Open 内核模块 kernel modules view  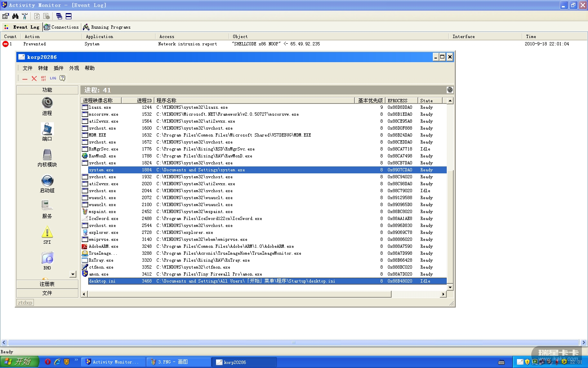click(47, 155)
